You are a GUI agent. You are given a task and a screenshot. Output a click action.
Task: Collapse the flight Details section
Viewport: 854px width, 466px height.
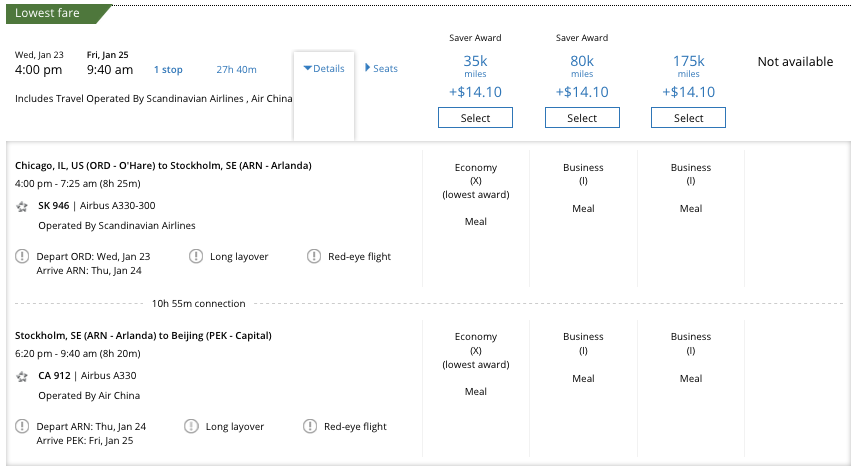323,69
